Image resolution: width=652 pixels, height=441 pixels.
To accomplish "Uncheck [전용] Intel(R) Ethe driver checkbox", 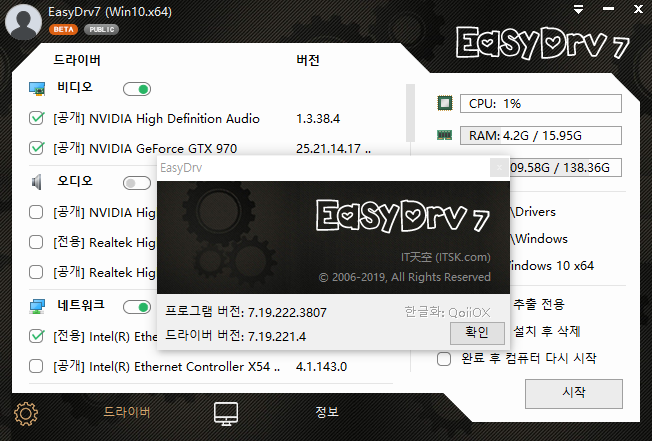I will (36, 336).
